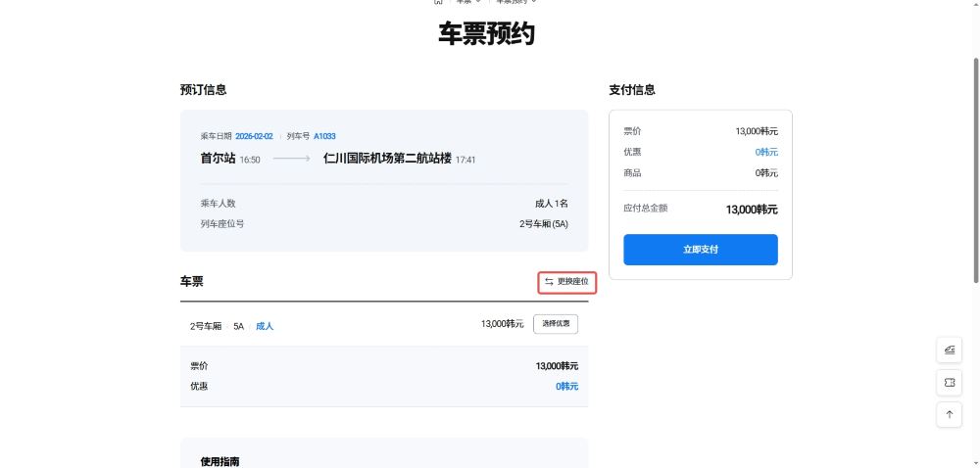Click the 仁川国际机场第二航站楼 destination name

coord(387,159)
